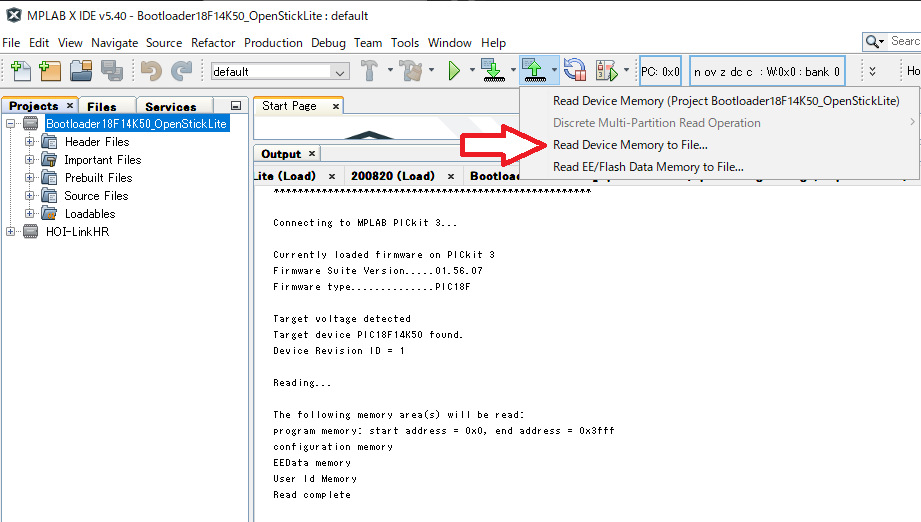Click the PC: 0x0 status field
This screenshot has width=921, height=522.
pyautogui.click(x=660, y=72)
